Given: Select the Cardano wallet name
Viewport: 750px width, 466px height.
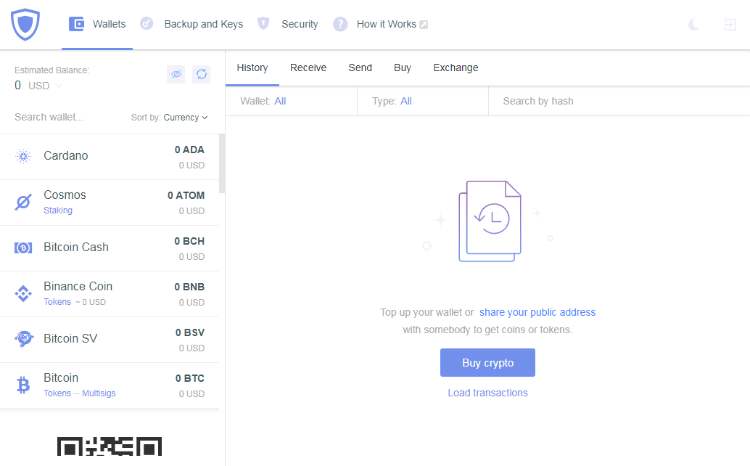Looking at the screenshot, I should 66,155.
